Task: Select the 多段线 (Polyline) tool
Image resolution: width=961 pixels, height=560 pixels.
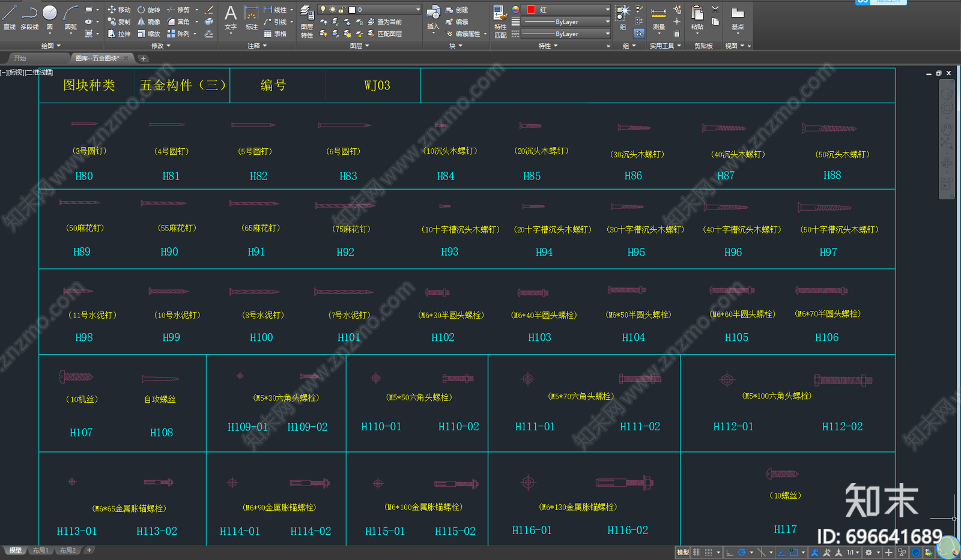Action: [x=29, y=17]
